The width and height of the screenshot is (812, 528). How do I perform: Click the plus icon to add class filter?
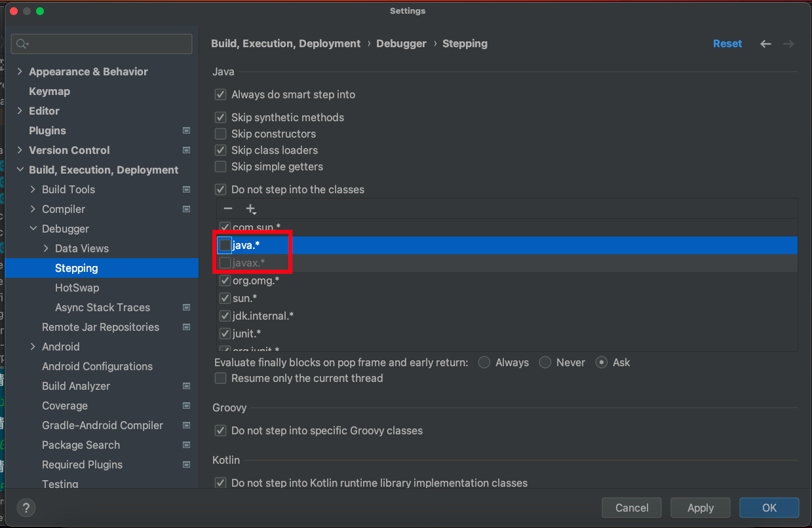point(250,209)
